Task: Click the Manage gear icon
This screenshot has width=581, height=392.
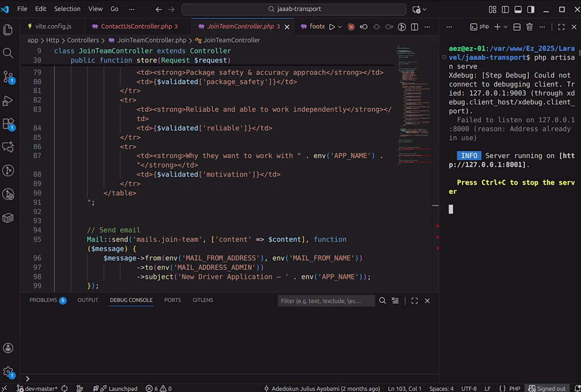Action: click(8, 371)
